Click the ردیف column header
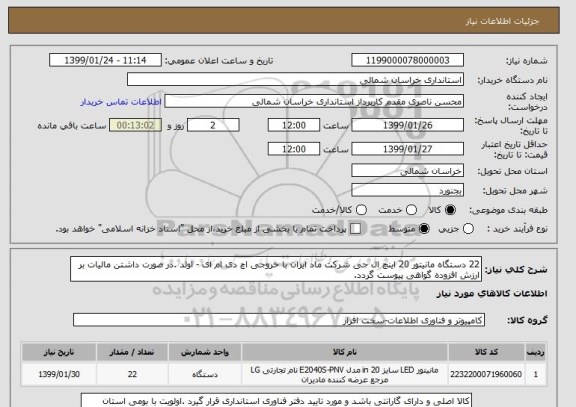Screen dimensions: 576x407 (536, 352)
